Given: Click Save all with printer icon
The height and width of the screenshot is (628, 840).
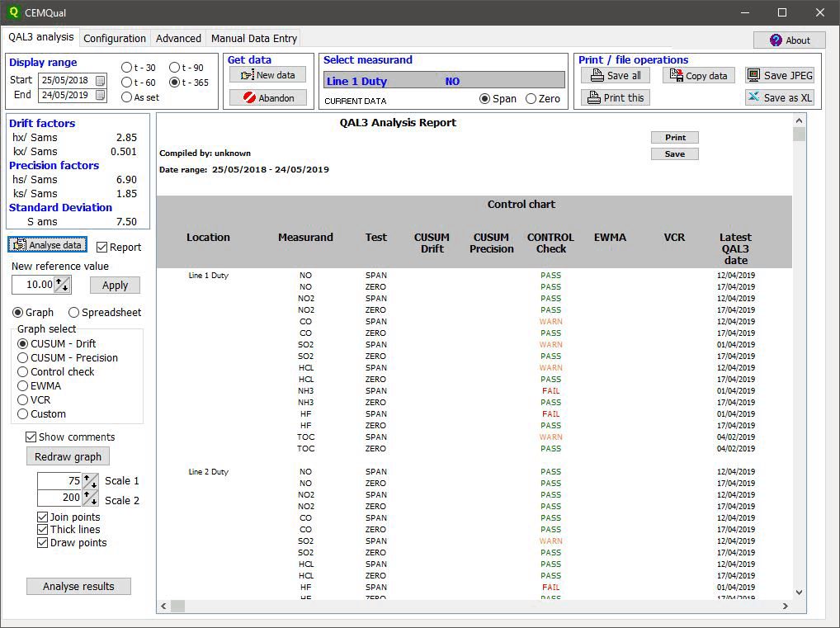Looking at the screenshot, I should click(615, 75).
